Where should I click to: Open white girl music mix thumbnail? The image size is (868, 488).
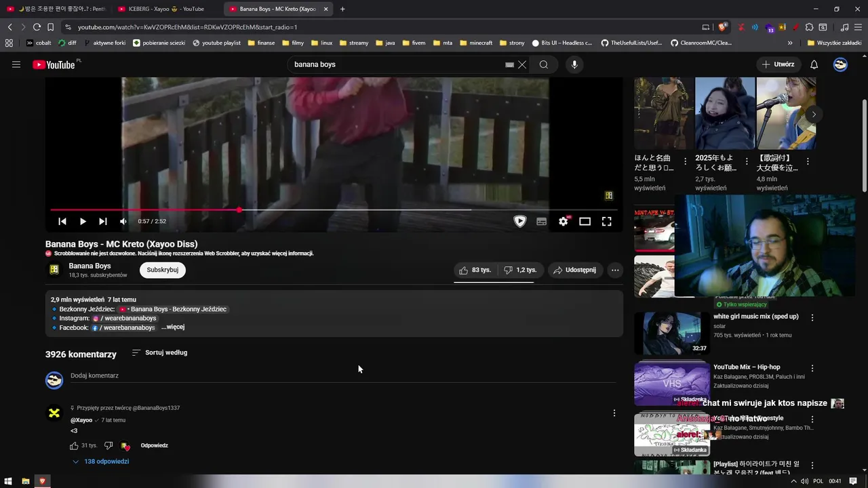click(671, 333)
